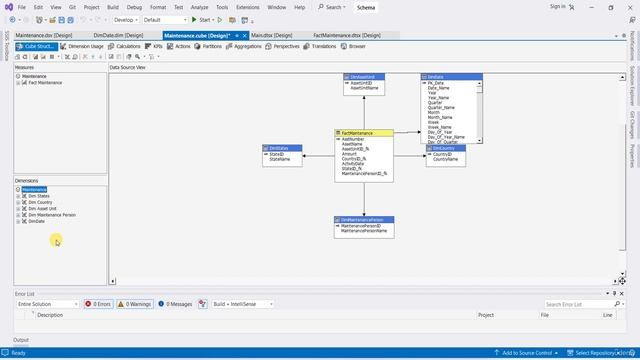This screenshot has width=640, height=360.
Task: Open the File menu
Action: click(x=22, y=7)
